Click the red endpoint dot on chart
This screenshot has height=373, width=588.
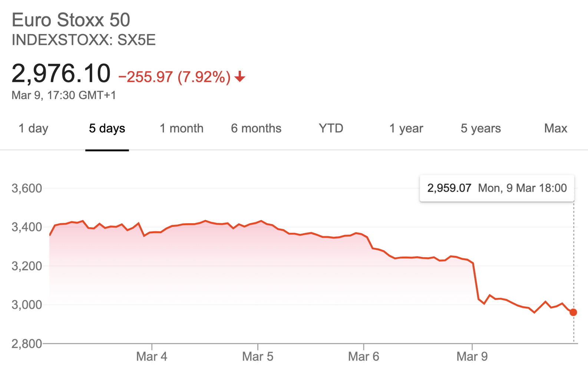[x=573, y=312]
